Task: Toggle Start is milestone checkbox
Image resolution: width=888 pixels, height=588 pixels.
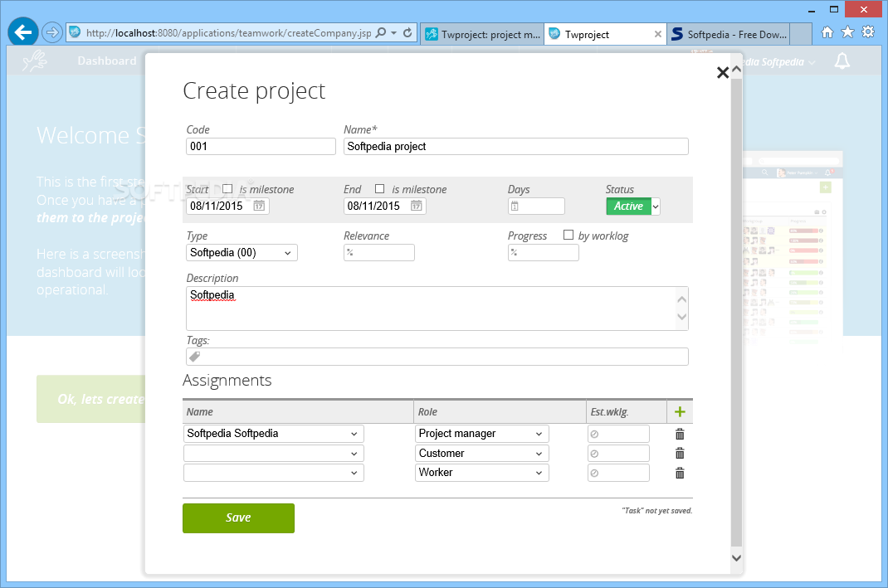Action: [227, 189]
